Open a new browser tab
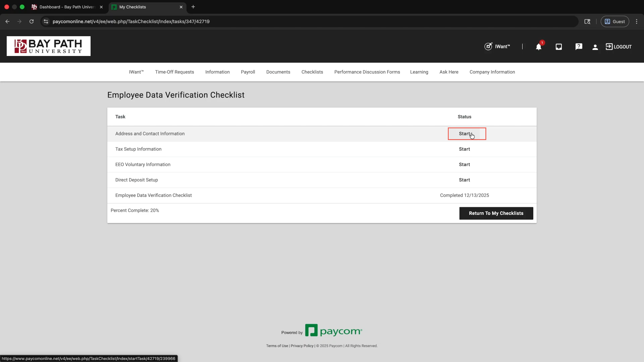Image resolution: width=644 pixels, height=362 pixels. pos(193,7)
